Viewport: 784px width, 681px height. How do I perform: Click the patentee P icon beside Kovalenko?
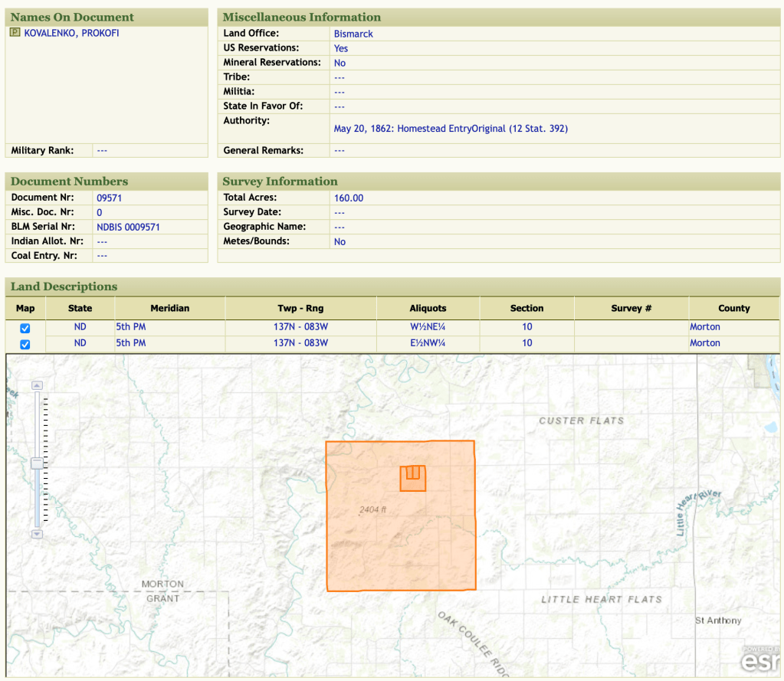pos(15,33)
